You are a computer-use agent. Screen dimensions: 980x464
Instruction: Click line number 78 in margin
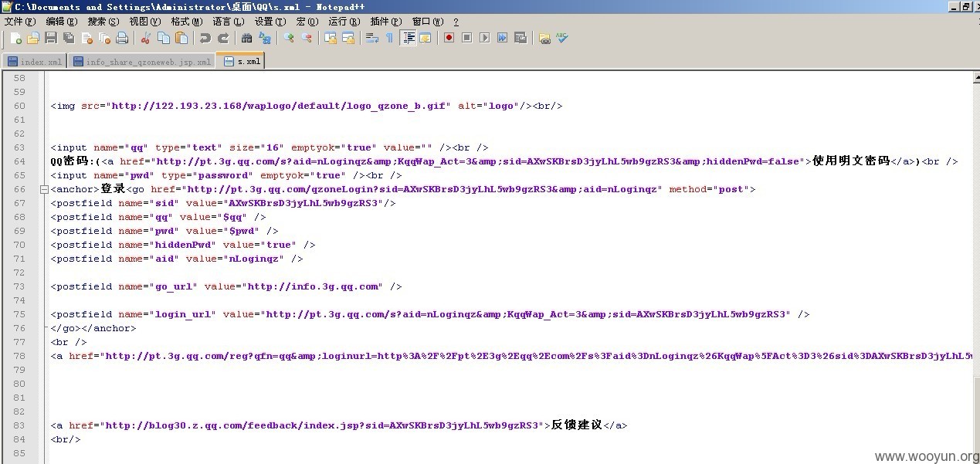tap(19, 356)
